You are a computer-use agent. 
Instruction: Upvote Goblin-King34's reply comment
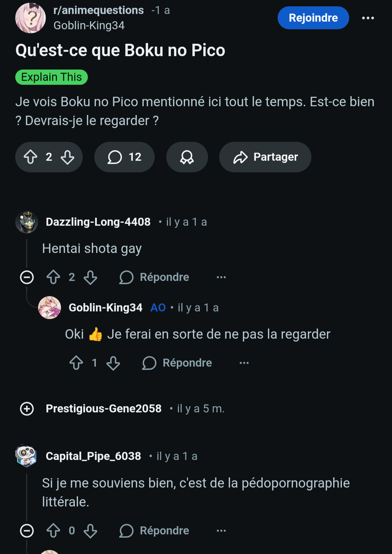coord(76,363)
